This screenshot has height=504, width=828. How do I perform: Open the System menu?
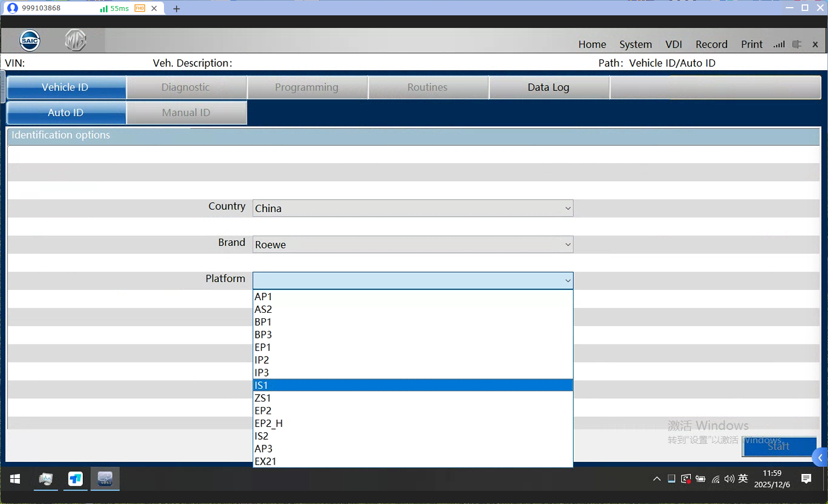pos(635,44)
